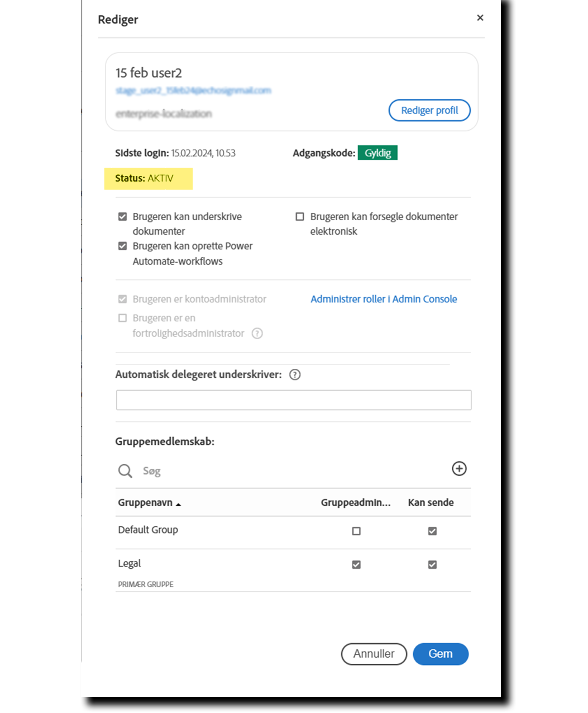The image size is (588, 713).
Task: Click the Gyldig password status badge
Action: pyautogui.click(x=377, y=153)
